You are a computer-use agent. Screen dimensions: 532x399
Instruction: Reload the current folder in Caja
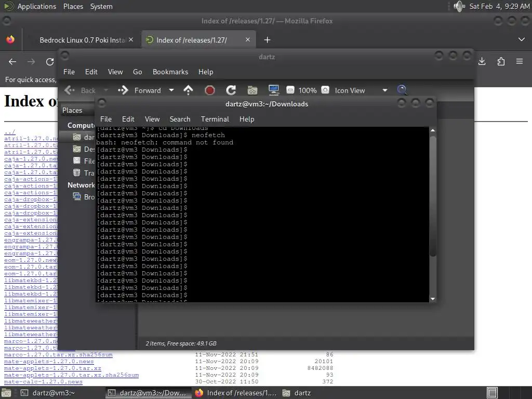pyautogui.click(x=231, y=90)
